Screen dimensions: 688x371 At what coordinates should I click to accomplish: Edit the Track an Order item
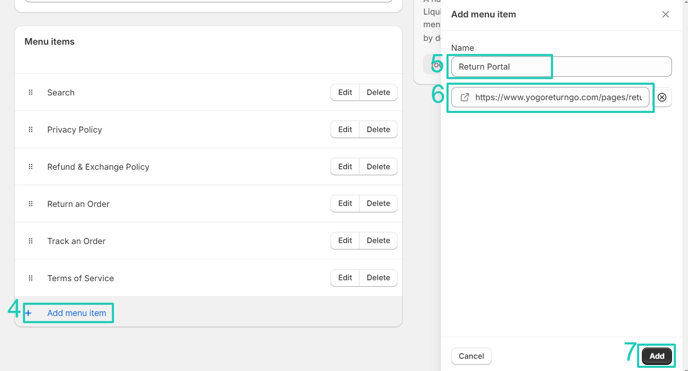point(345,241)
